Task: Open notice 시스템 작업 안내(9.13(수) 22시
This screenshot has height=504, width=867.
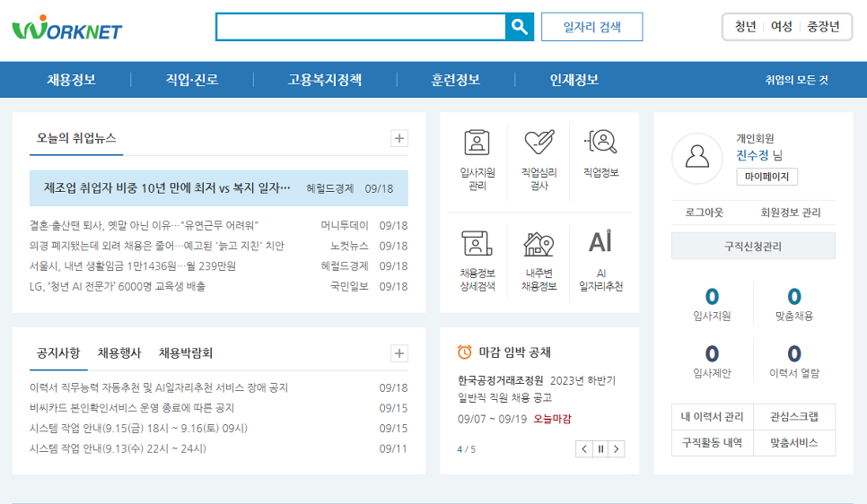Action: point(118,448)
